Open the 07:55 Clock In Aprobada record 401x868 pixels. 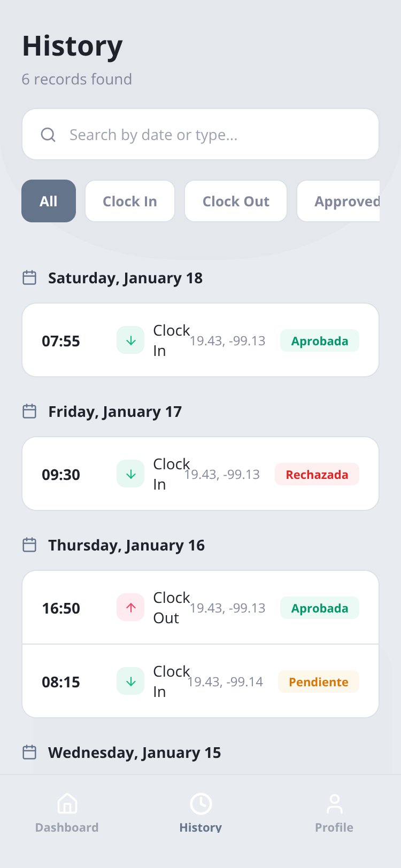[x=200, y=340]
